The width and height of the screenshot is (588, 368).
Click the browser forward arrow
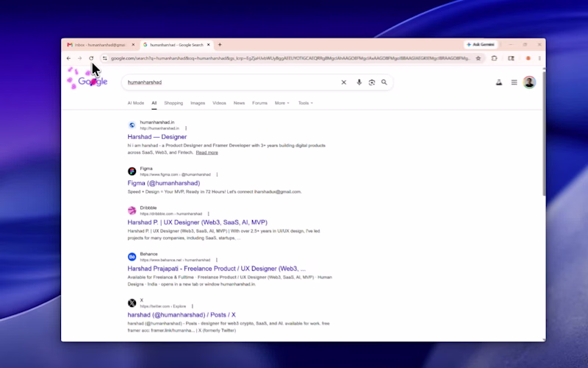[x=80, y=58]
